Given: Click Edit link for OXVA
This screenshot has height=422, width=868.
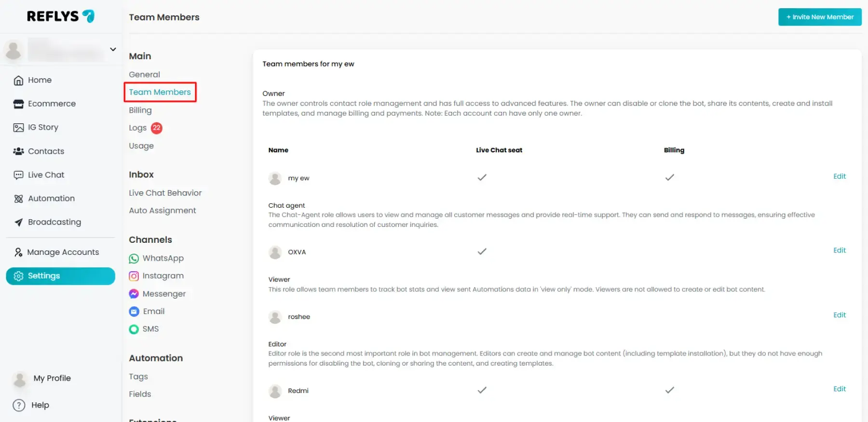Looking at the screenshot, I should tap(839, 251).
